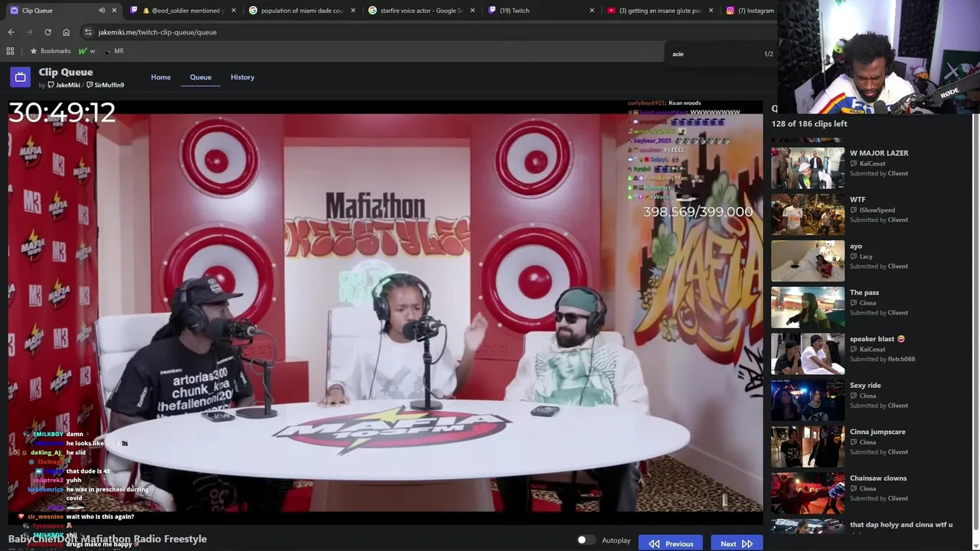Go back using the browser back arrow
Viewport: 980px width, 551px height.
[11, 32]
